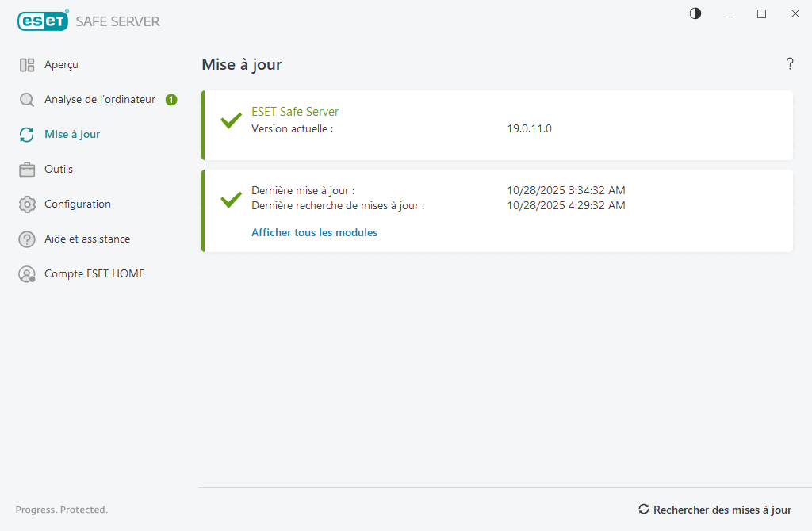Select Analyse de l'ordinateur in sidebar

click(x=100, y=100)
